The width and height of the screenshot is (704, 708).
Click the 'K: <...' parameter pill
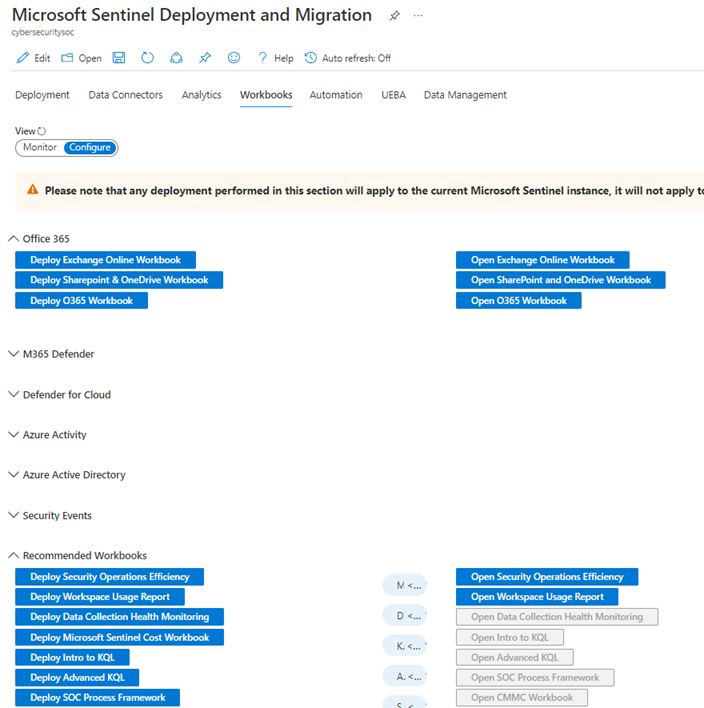click(405, 646)
